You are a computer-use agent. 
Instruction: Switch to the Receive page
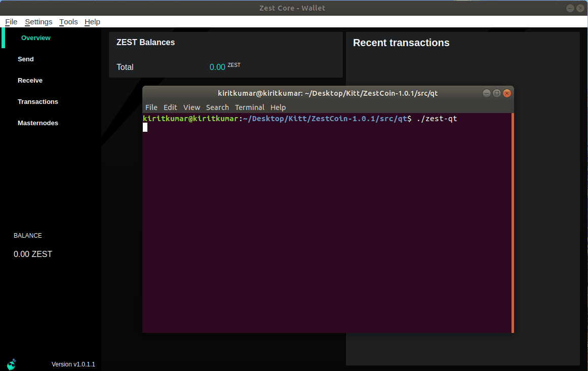click(30, 81)
